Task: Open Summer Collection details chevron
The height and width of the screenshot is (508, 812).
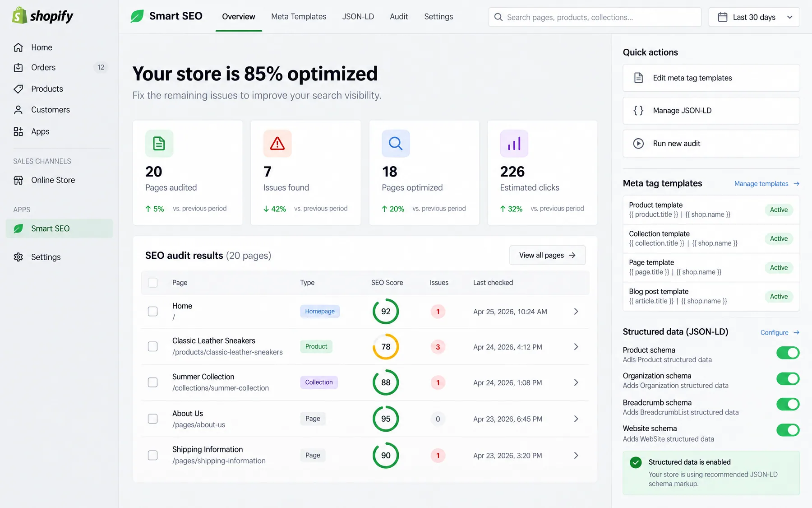Action: (x=576, y=382)
